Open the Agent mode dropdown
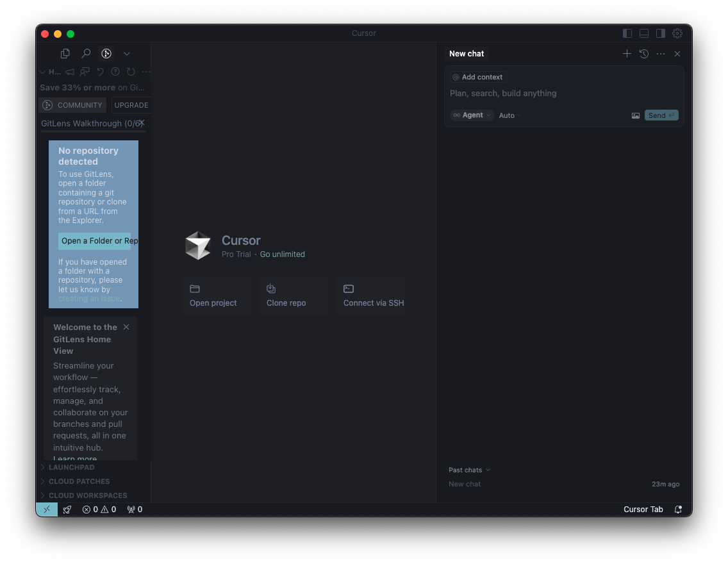 click(x=472, y=115)
